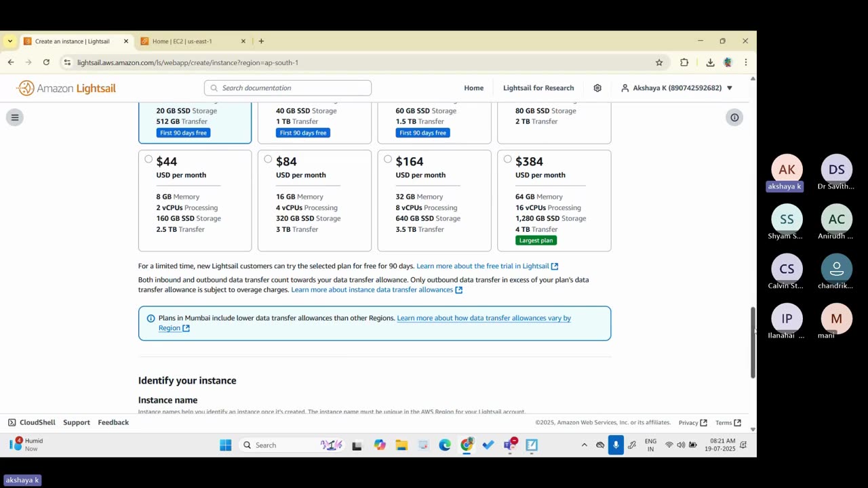Bookmark this page with the star icon
Image resolution: width=868 pixels, height=488 pixels.
(659, 62)
